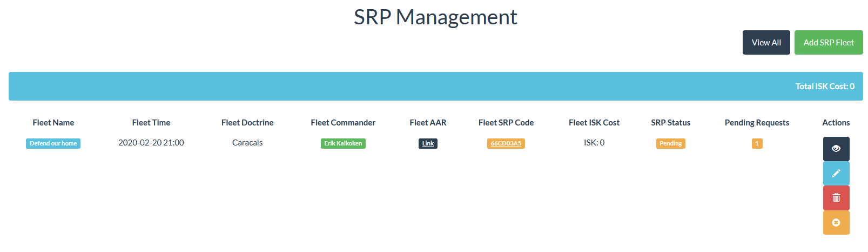868x252 pixels.
Task: Select the Erik Kalkoken commander badge
Action: coord(343,143)
